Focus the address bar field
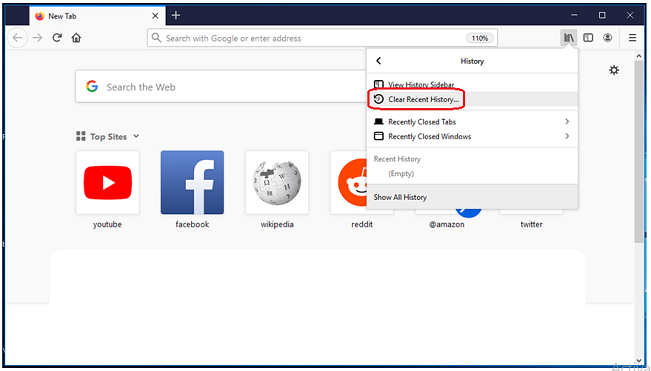651x371 pixels. [x=322, y=38]
